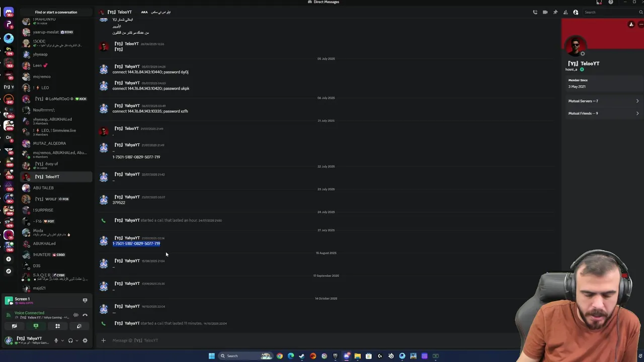
Task: Click Voice Connected status text
Action: point(29,313)
